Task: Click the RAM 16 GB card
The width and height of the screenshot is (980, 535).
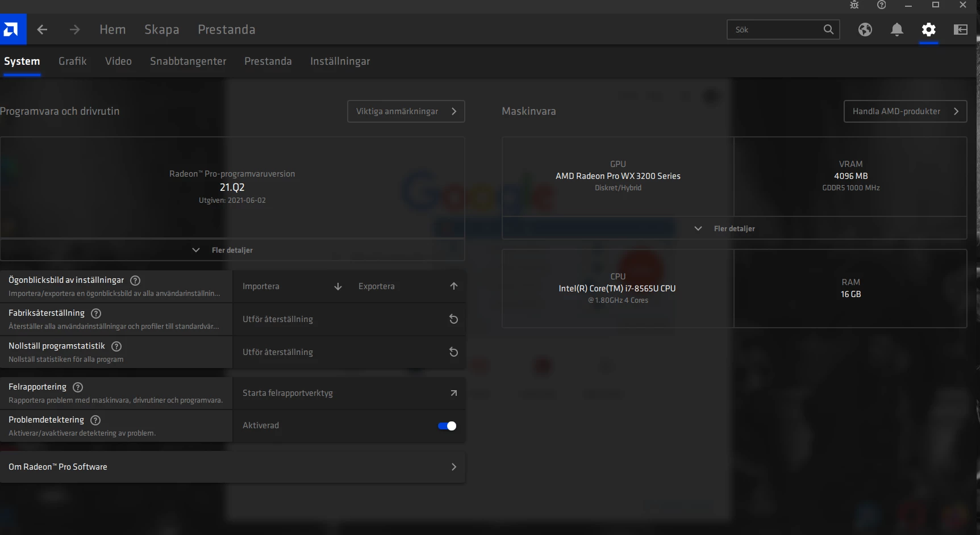Action: (x=850, y=289)
